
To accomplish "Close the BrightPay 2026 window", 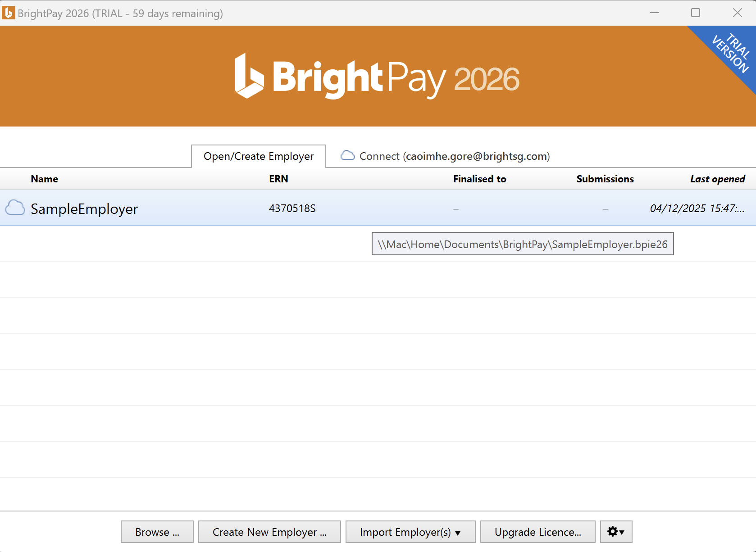I will tap(737, 13).
